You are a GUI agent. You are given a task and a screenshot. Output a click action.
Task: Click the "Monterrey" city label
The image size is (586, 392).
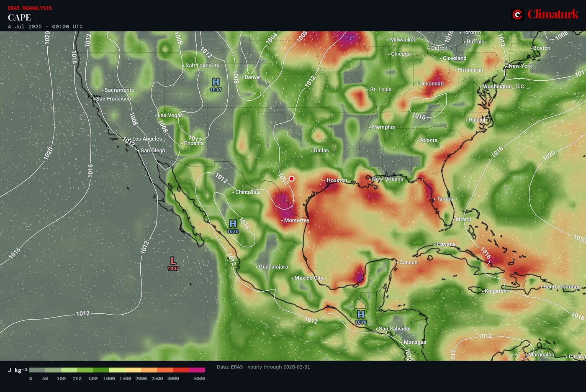tap(297, 220)
